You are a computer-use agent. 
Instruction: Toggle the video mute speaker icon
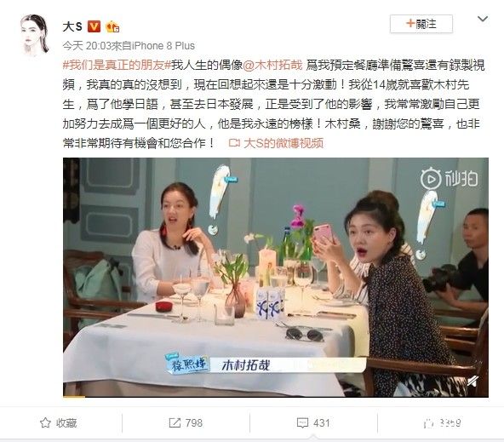coord(473,382)
